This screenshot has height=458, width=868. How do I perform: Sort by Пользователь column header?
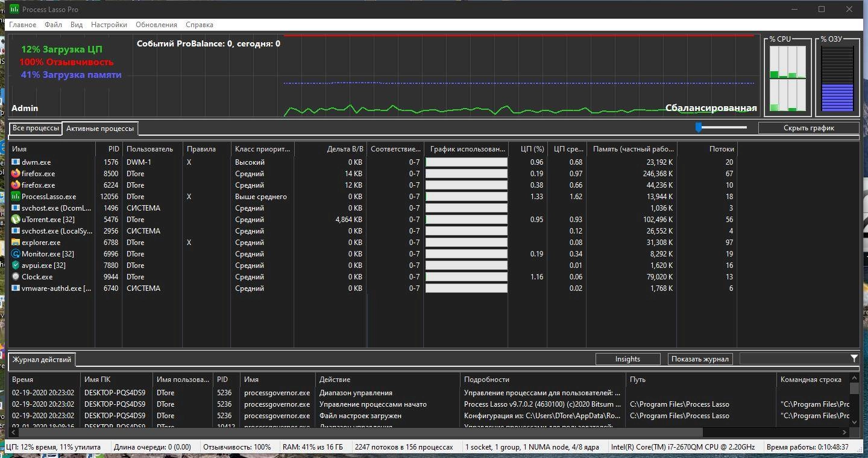click(x=153, y=148)
